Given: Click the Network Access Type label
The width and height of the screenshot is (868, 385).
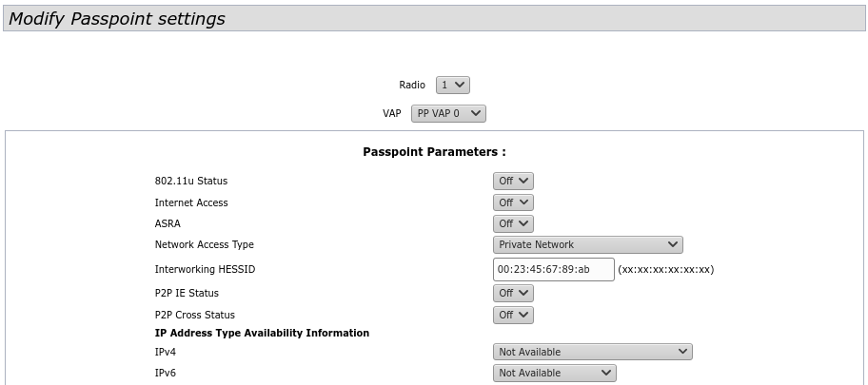Looking at the screenshot, I should (205, 244).
